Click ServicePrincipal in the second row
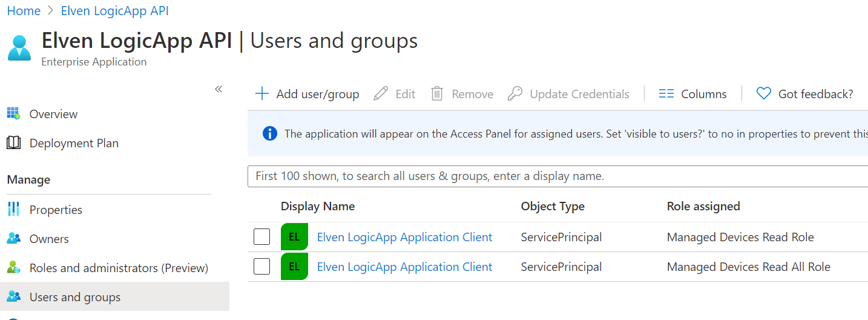 pyautogui.click(x=561, y=267)
